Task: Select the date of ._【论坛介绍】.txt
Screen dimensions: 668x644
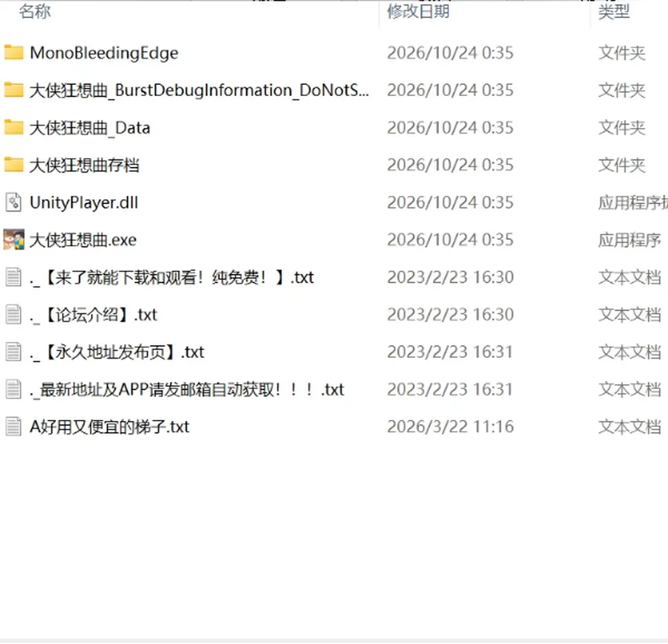Action: 450,315
